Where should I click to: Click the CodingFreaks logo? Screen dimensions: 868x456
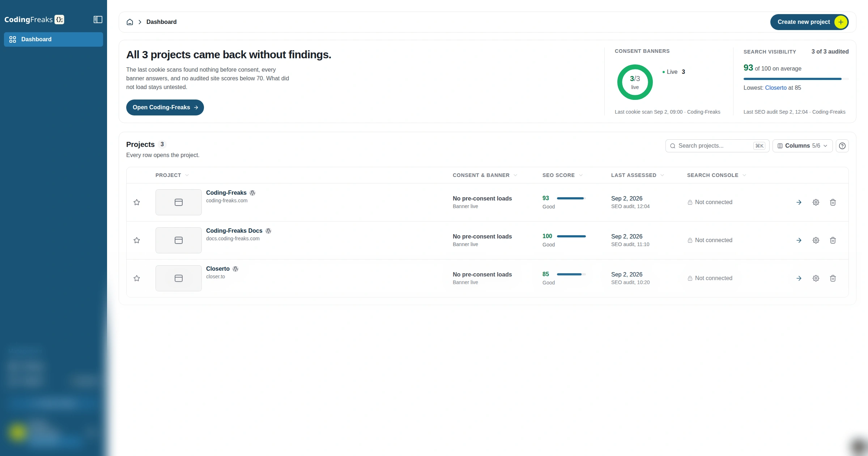coord(34,20)
